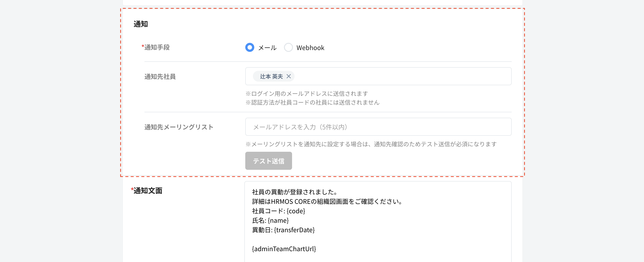Click the {transferDate} placeholder text
Image resolution: width=644 pixels, height=262 pixels.
point(295,230)
